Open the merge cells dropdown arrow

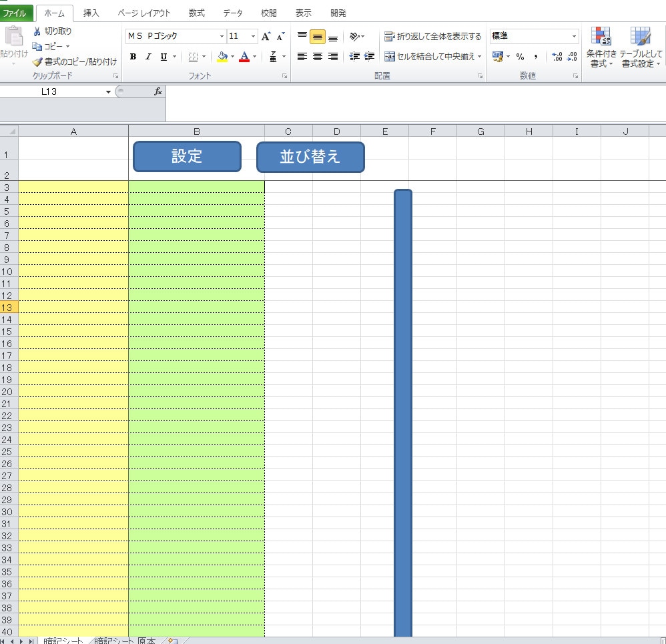480,57
